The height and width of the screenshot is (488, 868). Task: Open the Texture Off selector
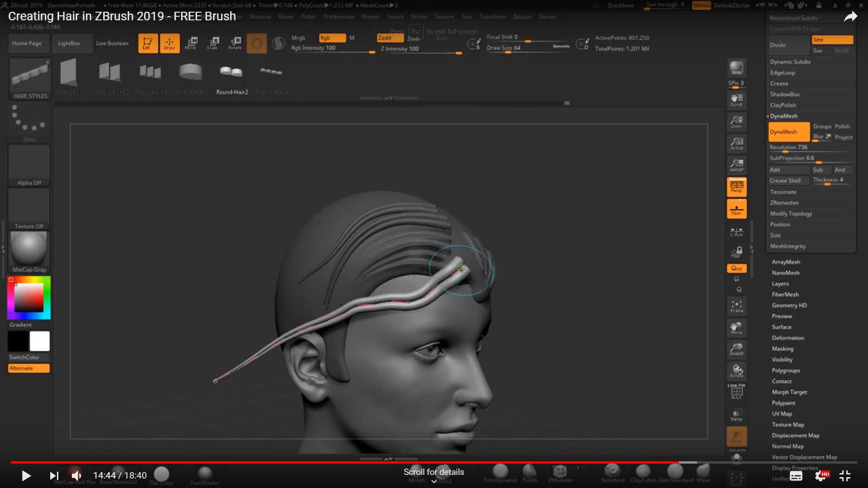point(29,209)
